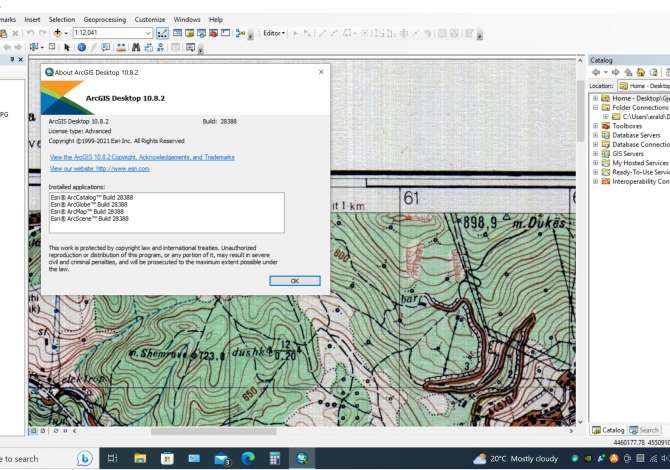
Task: Select the blue Identify tool
Action: tap(82, 47)
